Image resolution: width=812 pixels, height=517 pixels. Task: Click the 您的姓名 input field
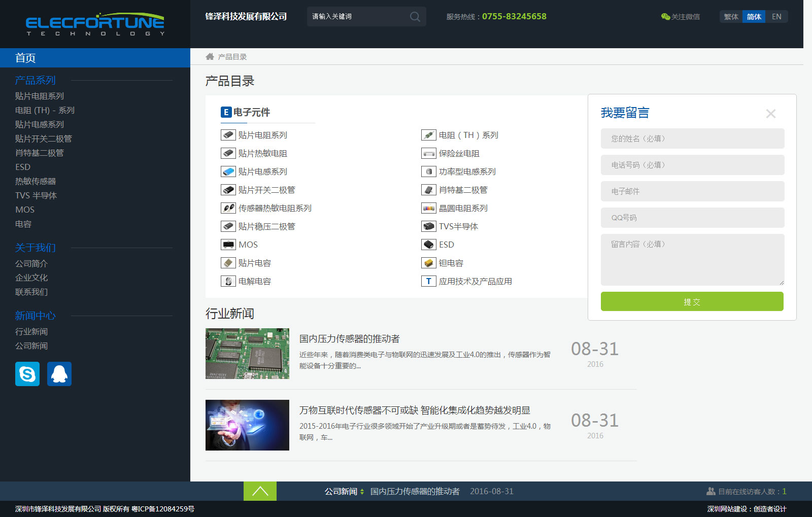pos(692,139)
